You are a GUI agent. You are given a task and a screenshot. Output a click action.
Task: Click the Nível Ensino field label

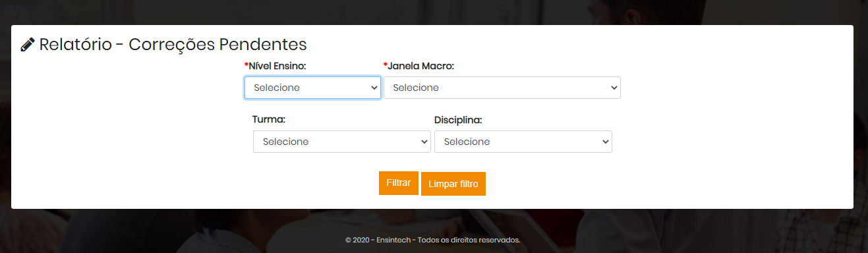tap(277, 66)
